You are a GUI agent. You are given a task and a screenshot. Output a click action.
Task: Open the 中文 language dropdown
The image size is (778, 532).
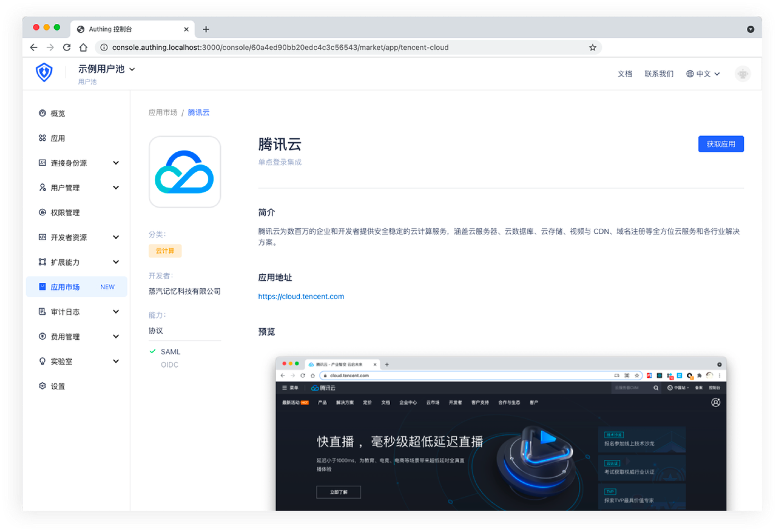[703, 74]
